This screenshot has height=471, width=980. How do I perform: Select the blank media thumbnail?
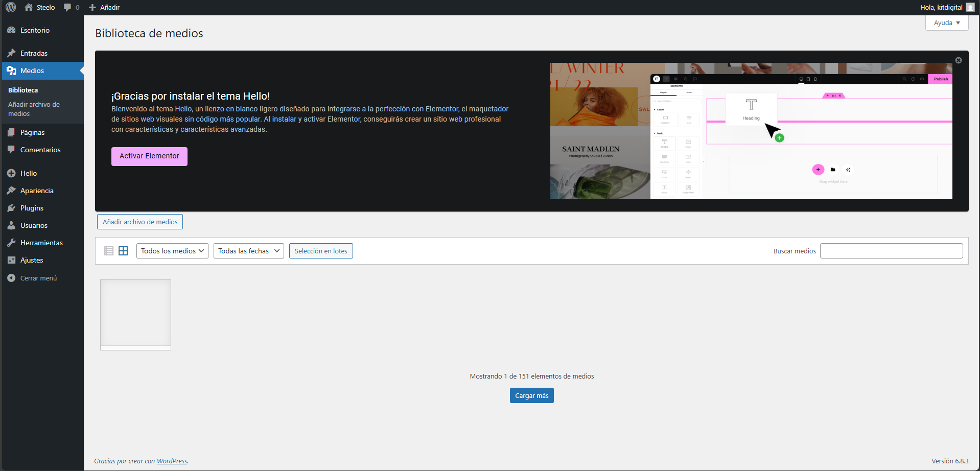[x=135, y=314]
